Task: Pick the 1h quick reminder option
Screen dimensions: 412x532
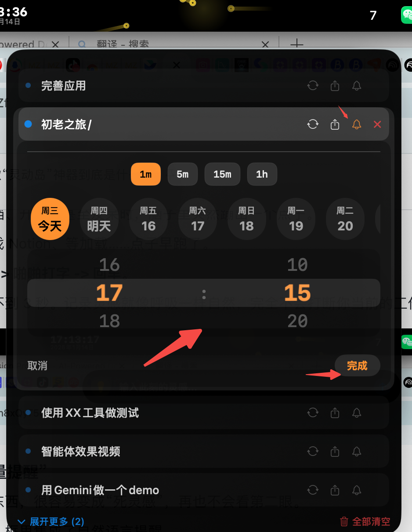Action: click(262, 174)
